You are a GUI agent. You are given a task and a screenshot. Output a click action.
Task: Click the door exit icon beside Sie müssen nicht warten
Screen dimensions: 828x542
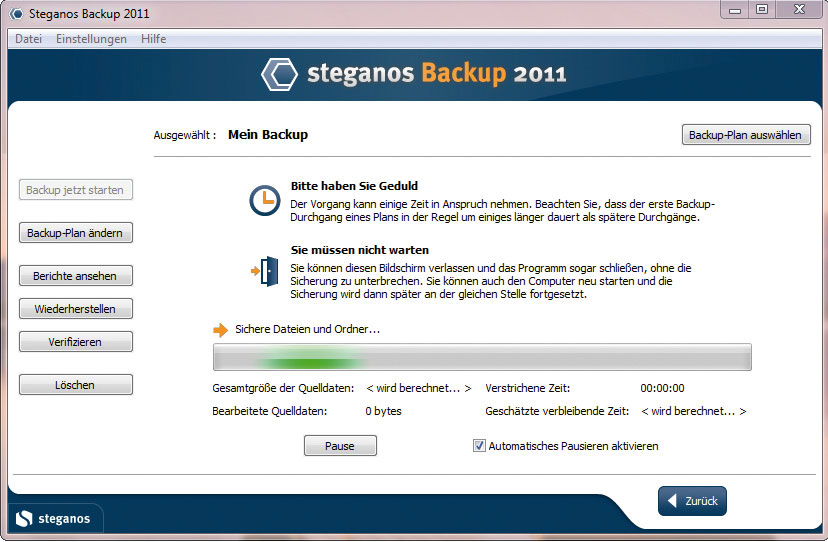pyautogui.click(x=265, y=272)
